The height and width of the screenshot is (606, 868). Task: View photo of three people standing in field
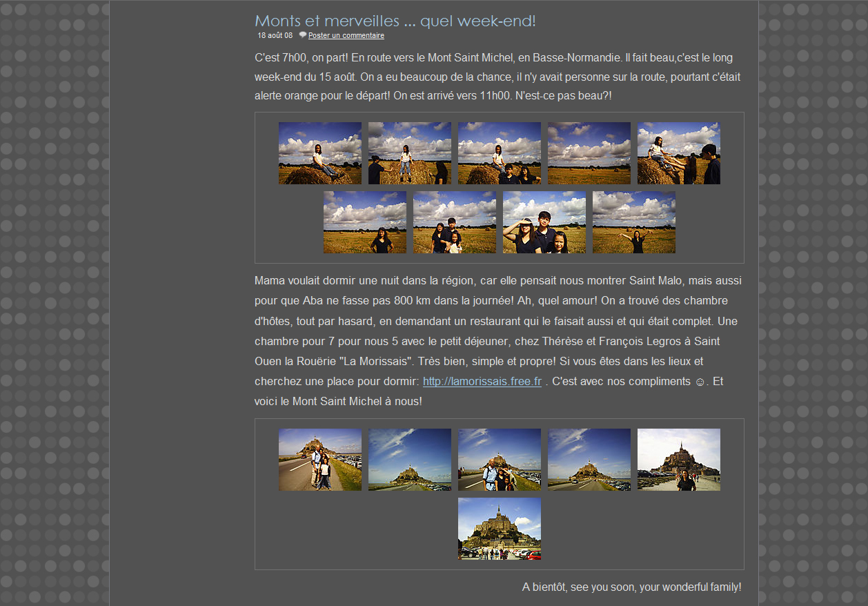point(454,222)
